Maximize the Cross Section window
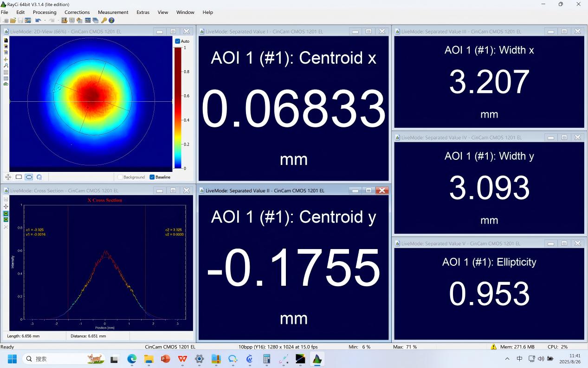The height and width of the screenshot is (368, 588). point(173,191)
